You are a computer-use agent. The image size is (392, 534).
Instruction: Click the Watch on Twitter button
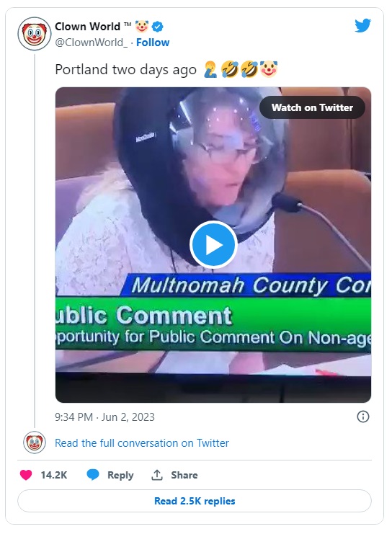[312, 107]
